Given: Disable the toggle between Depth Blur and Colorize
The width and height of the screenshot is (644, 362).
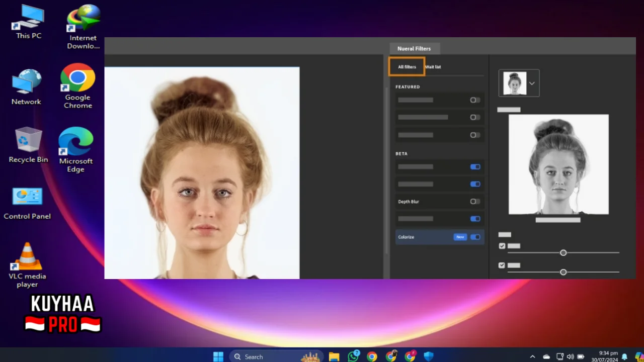Looking at the screenshot, I should click(x=475, y=219).
